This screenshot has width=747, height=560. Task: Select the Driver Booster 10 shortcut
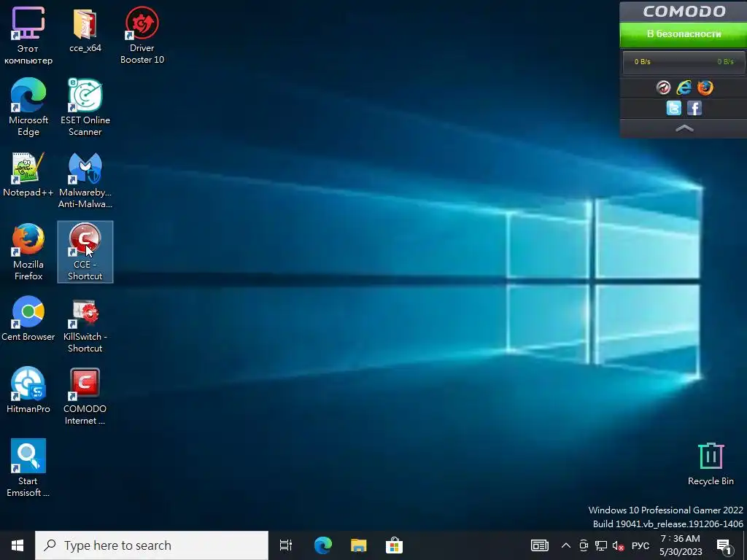tap(142, 36)
